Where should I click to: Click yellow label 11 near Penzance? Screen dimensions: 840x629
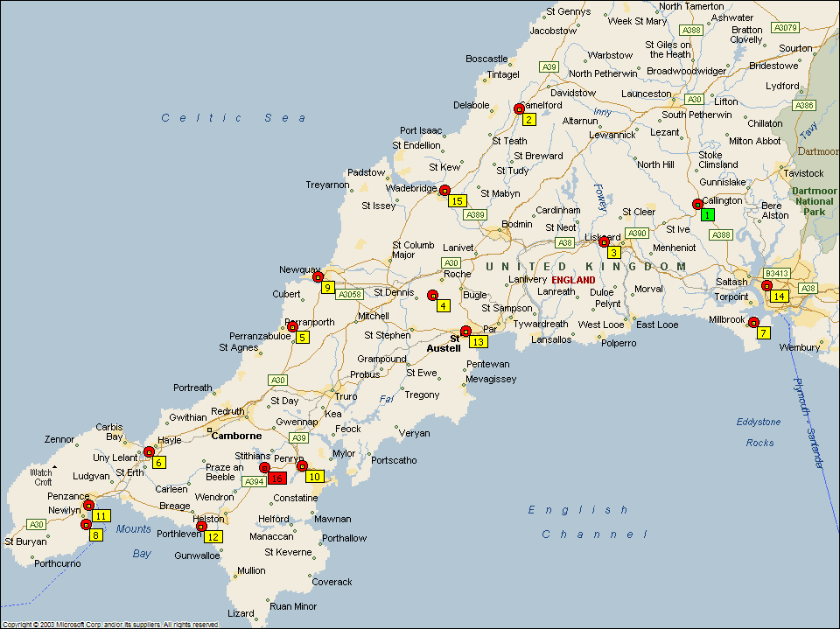point(101,515)
